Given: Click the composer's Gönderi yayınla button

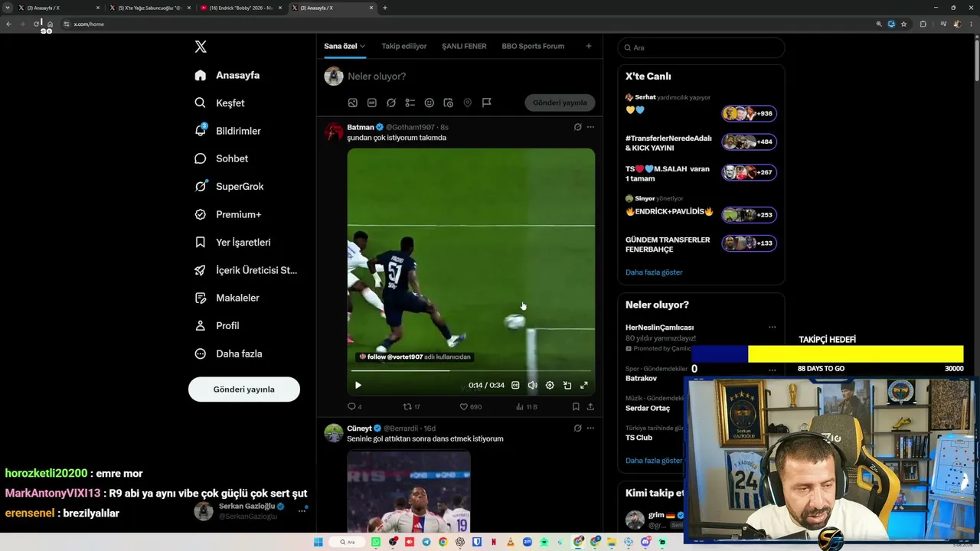Looking at the screenshot, I should 560,103.
